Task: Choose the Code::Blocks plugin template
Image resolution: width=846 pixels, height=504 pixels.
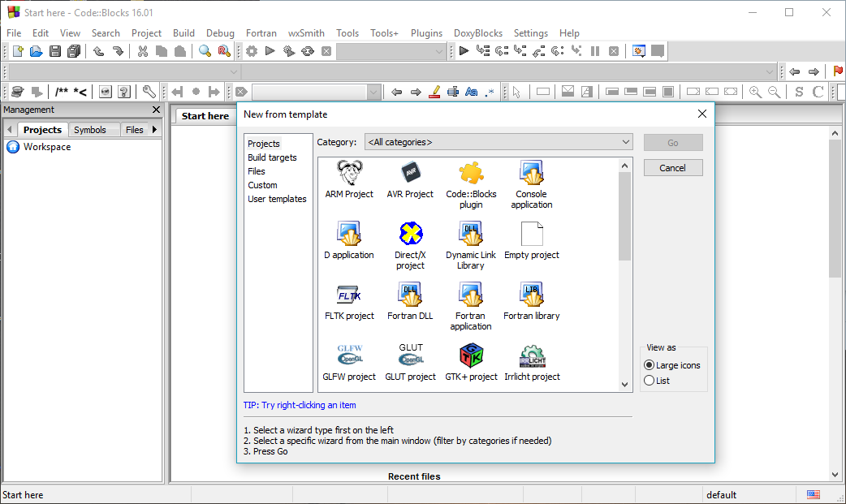Action: coord(471,185)
